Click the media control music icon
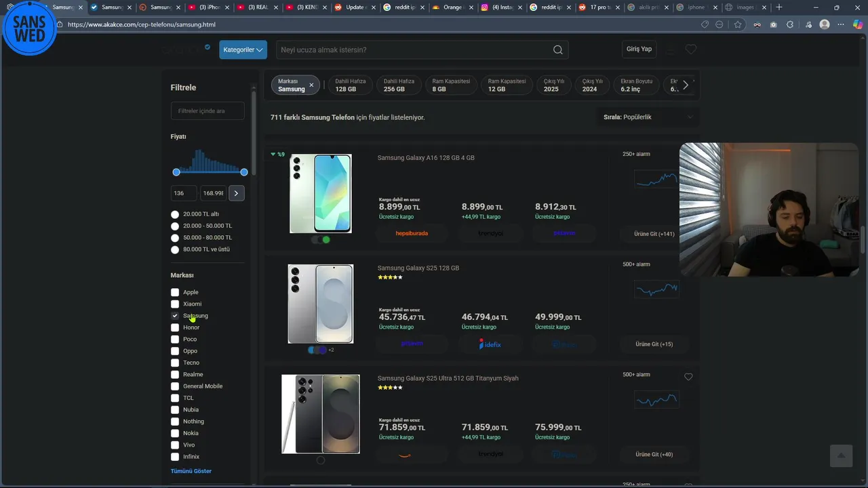The width and height of the screenshot is (868, 488). (x=807, y=24)
